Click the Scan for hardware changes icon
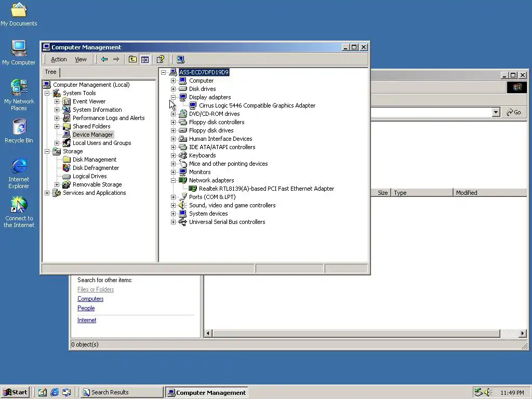 [x=180, y=59]
